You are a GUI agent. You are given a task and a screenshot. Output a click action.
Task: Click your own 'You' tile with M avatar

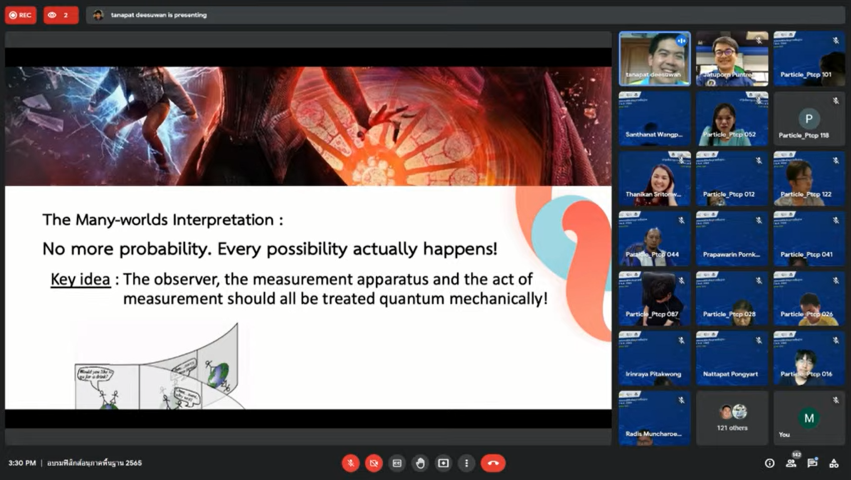(809, 418)
